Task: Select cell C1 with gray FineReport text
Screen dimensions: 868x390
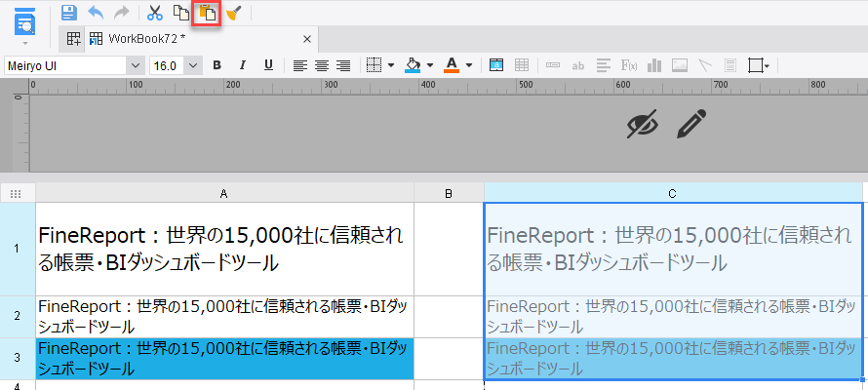Action: coord(673,249)
